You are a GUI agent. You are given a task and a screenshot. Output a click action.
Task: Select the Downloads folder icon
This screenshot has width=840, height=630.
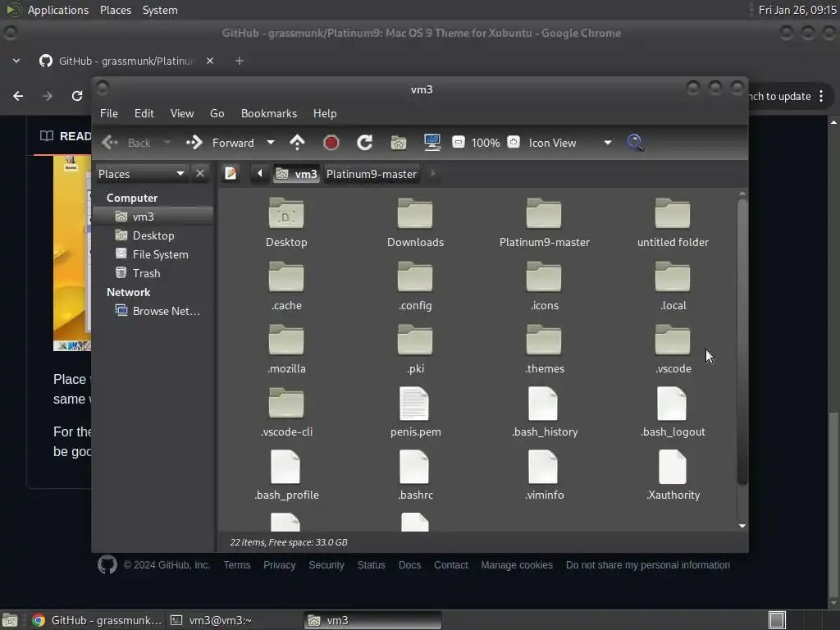point(415,221)
